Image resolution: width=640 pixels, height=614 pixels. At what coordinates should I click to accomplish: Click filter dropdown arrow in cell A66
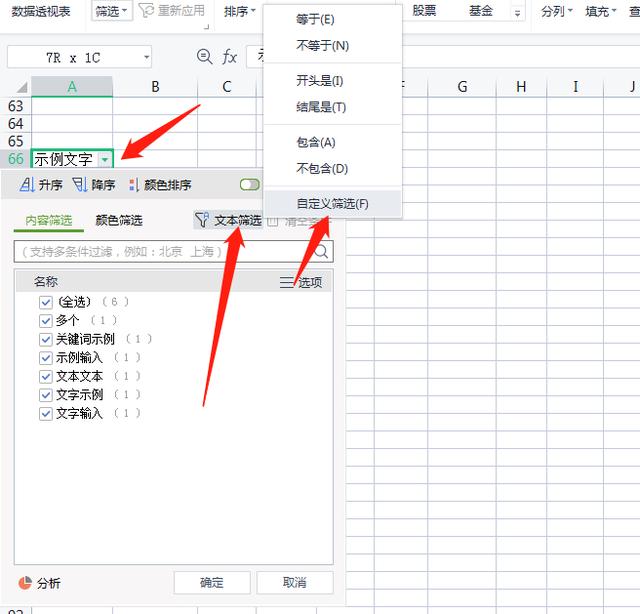(105, 160)
